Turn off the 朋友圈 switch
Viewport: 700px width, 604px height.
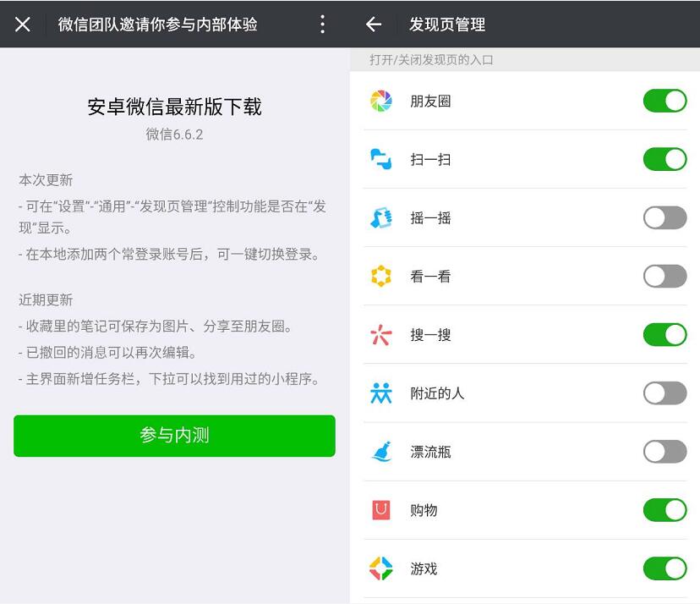[x=664, y=101]
